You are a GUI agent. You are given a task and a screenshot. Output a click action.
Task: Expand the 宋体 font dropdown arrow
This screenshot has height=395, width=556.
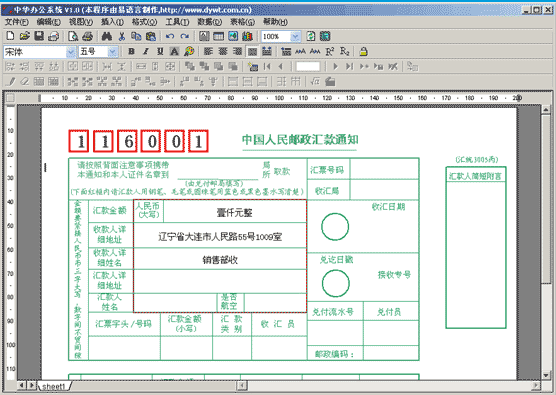(71, 52)
